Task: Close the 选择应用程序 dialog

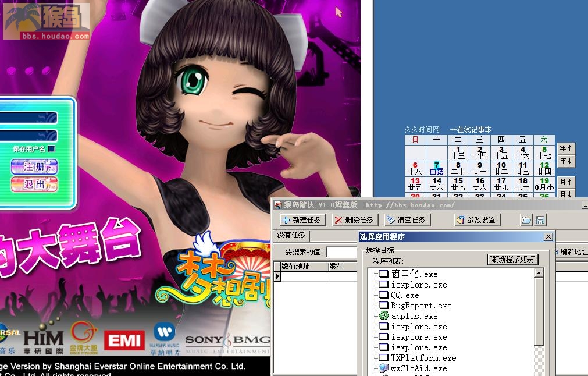Action: (x=548, y=236)
